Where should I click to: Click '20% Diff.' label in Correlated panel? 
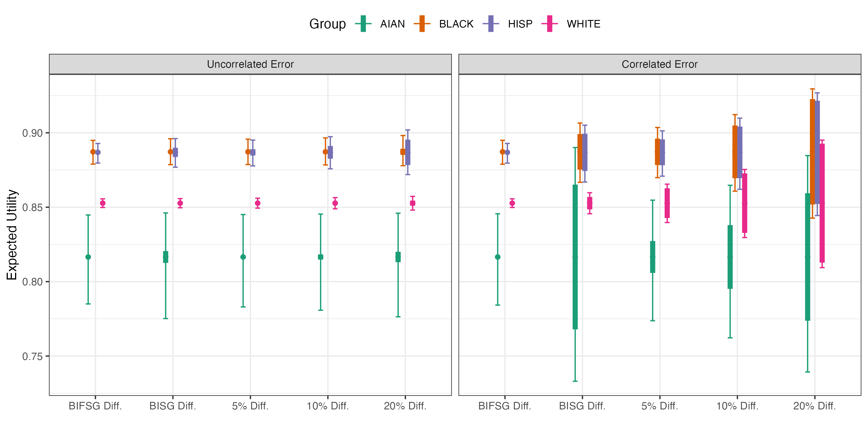click(815, 406)
